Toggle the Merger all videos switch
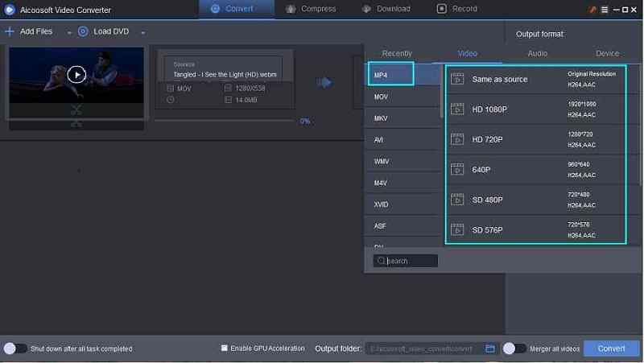Screen dimensions: 644x363 [514, 349]
